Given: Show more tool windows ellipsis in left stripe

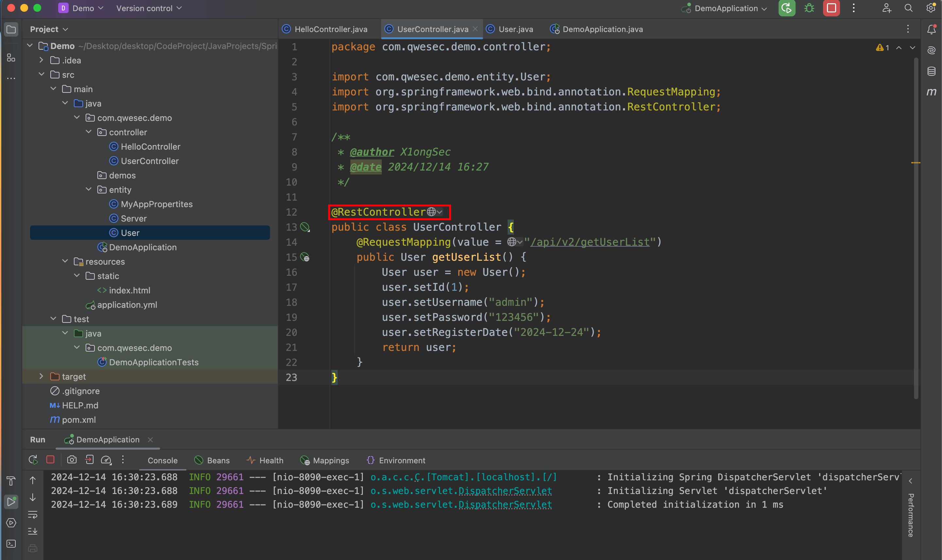Looking at the screenshot, I should 11,78.
